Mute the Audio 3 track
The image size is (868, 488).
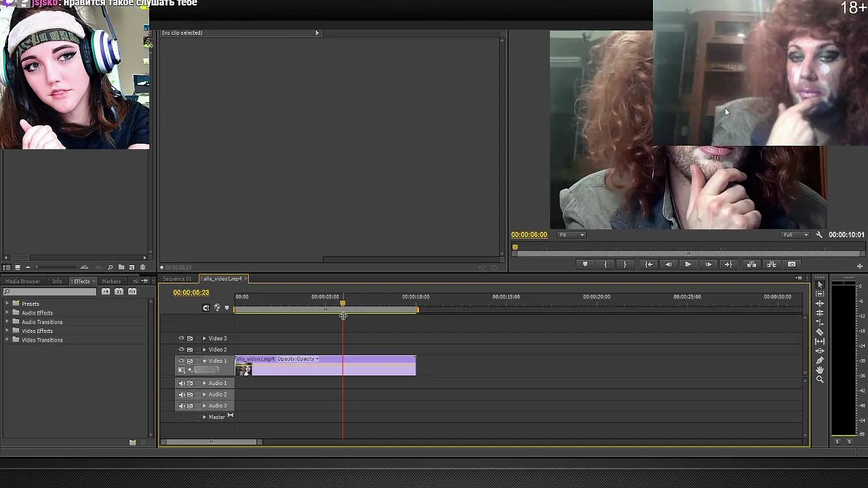[181, 405]
